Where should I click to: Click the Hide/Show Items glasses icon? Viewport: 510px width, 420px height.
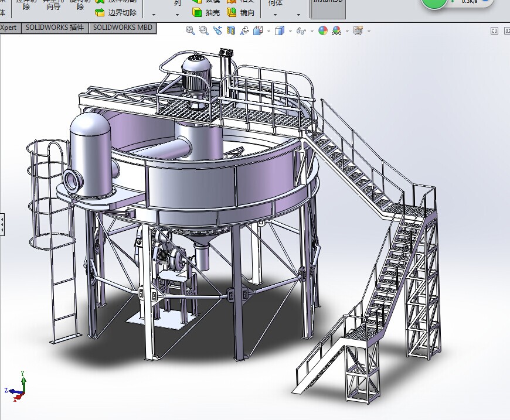pyautogui.click(x=301, y=30)
